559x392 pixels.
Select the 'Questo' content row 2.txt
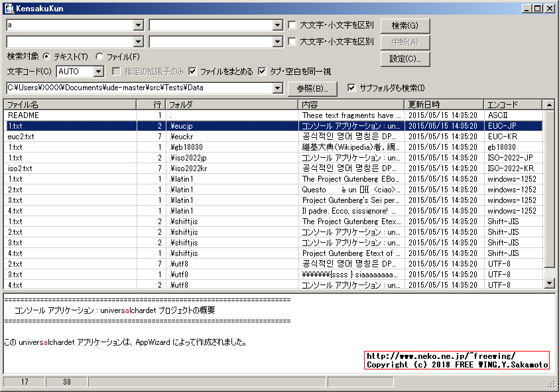point(273,190)
